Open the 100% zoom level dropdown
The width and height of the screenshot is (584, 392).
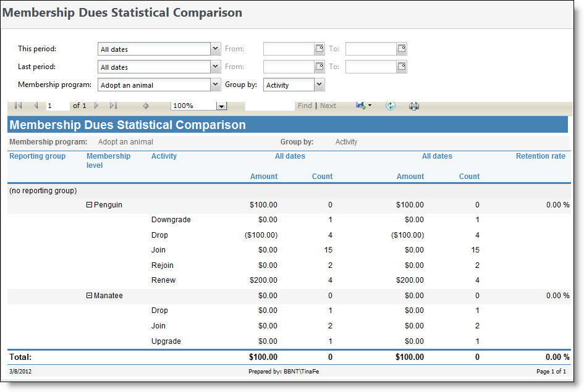pos(222,106)
